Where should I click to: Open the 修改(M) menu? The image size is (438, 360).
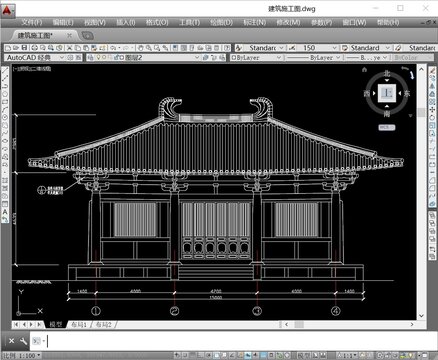[x=288, y=22]
